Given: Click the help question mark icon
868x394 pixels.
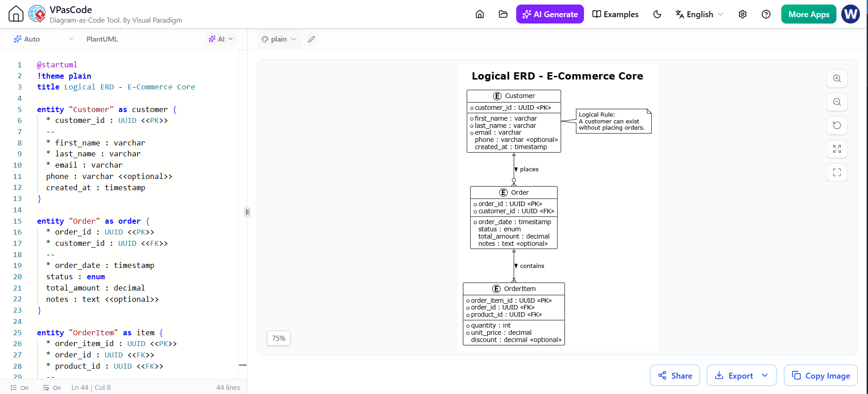Looking at the screenshot, I should pos(766,14).
